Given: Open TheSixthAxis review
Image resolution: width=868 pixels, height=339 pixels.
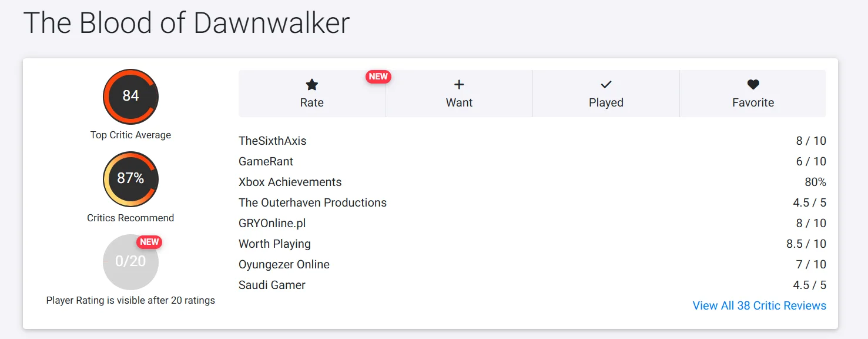Looking at the screenshot, I should pyautogui.click(x=273, y=141).
